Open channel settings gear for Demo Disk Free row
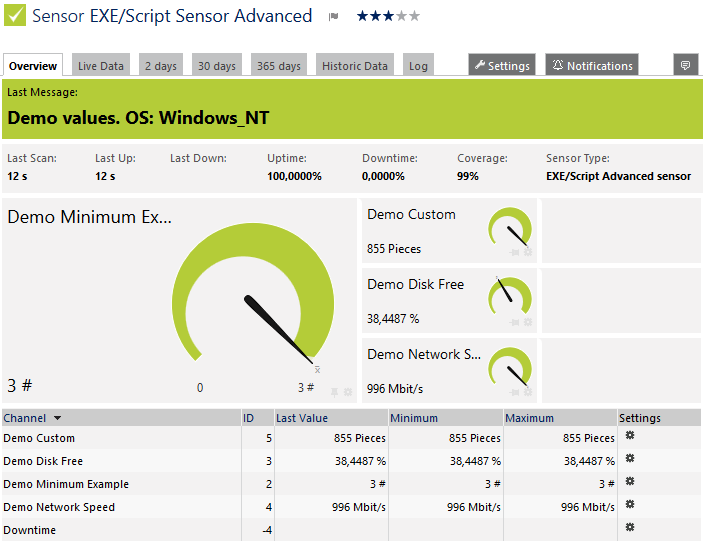 (630, 458)
